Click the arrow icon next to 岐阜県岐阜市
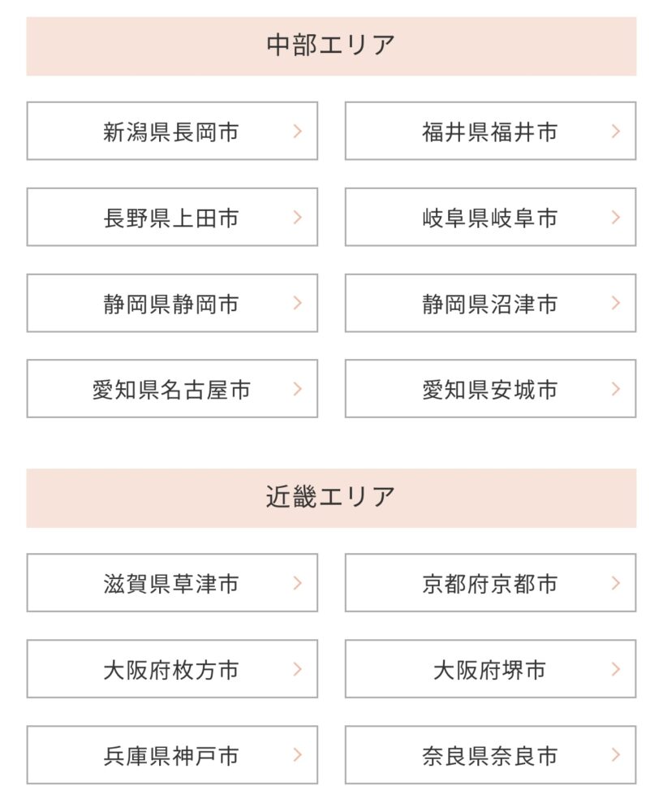Viewport: 663px width, 812px height. pos(616,218)
